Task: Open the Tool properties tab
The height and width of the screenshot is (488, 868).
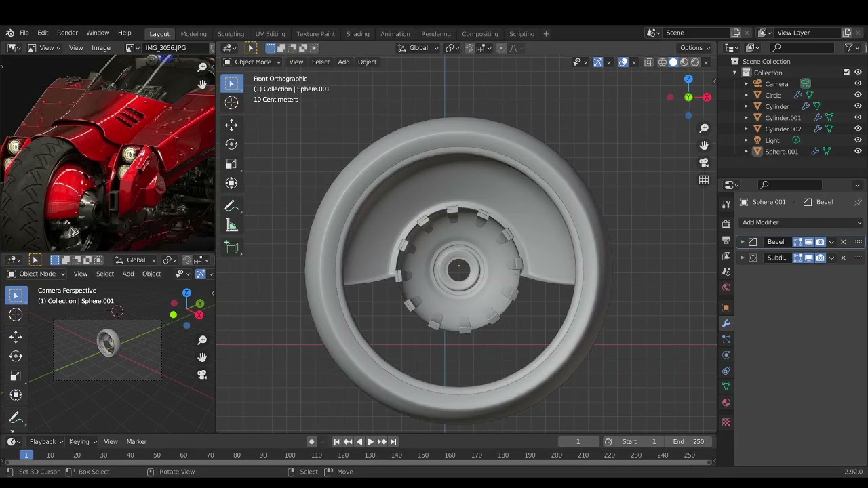Action: tap(726, 204)
